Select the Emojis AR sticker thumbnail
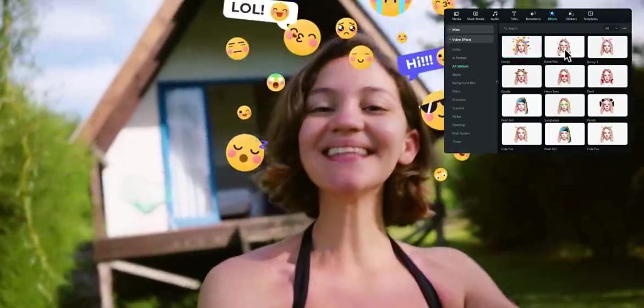 [x=522, y=46]
